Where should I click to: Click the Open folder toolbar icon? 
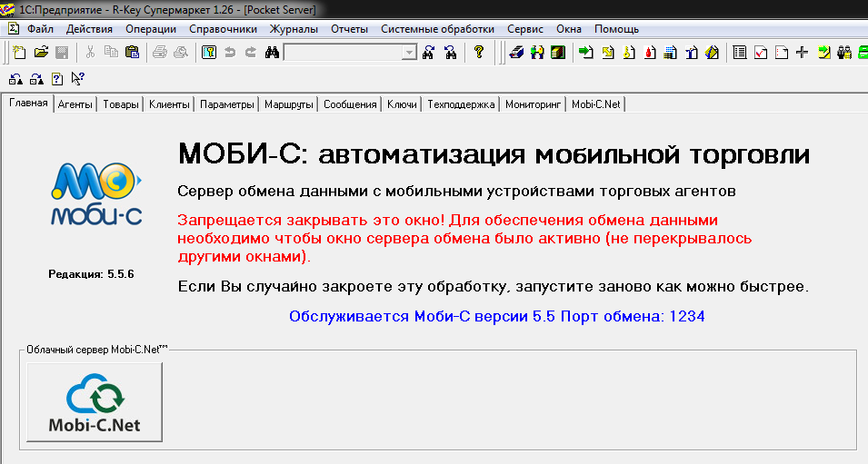pos(41,53)
